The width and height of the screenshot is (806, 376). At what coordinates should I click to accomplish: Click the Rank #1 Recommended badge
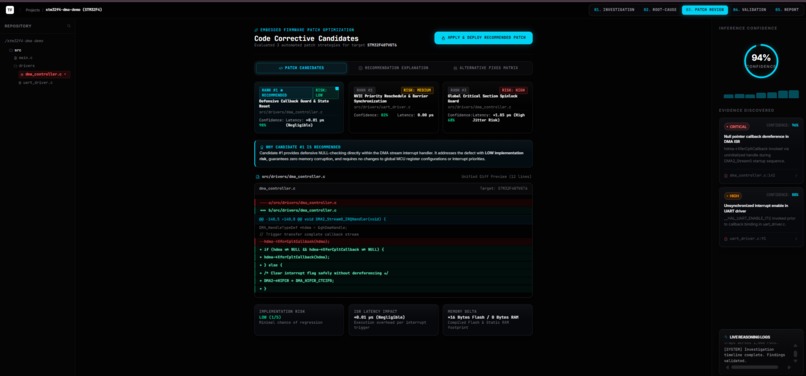click(285, 93)
